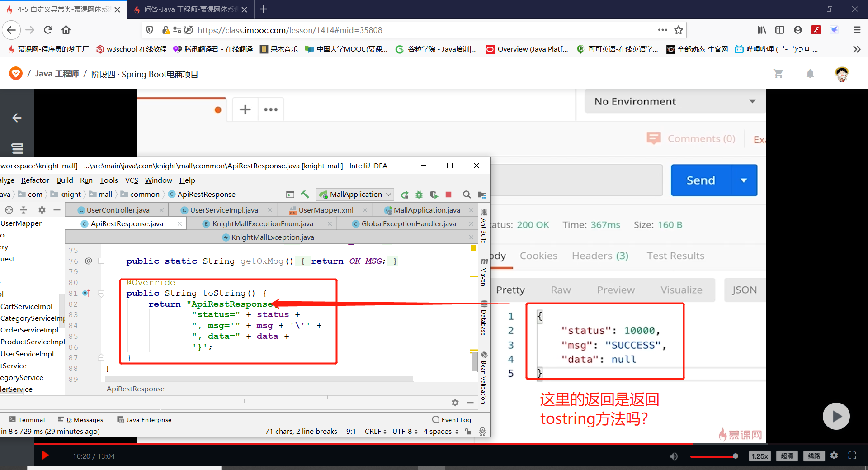Open the Database tool window
The image size is (868, 470).
[x=484, y=318]
